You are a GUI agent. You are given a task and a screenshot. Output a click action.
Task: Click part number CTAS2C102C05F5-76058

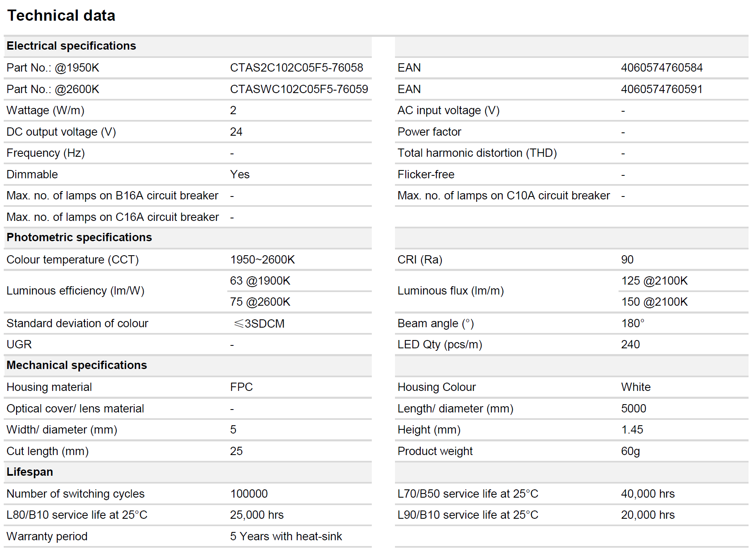point(296,68)
